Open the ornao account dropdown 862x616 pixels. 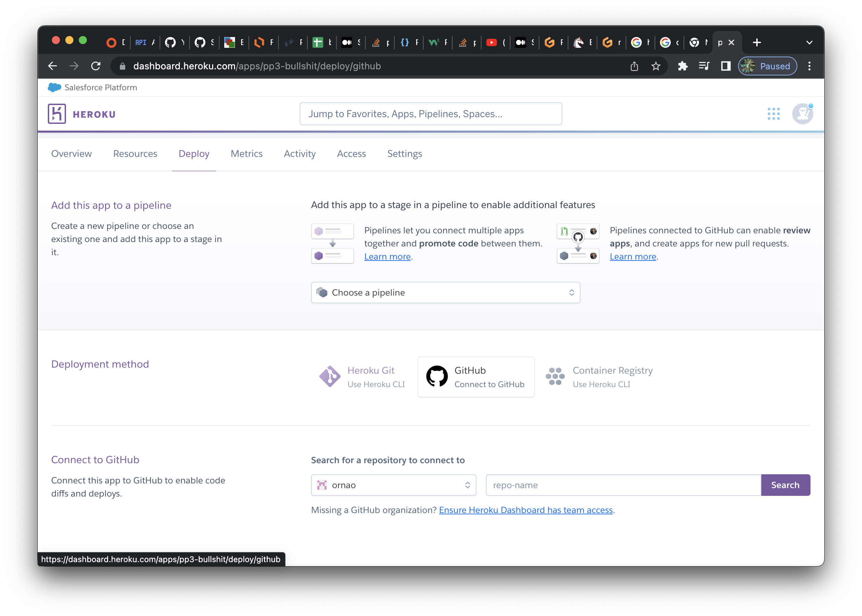[393, 485]
